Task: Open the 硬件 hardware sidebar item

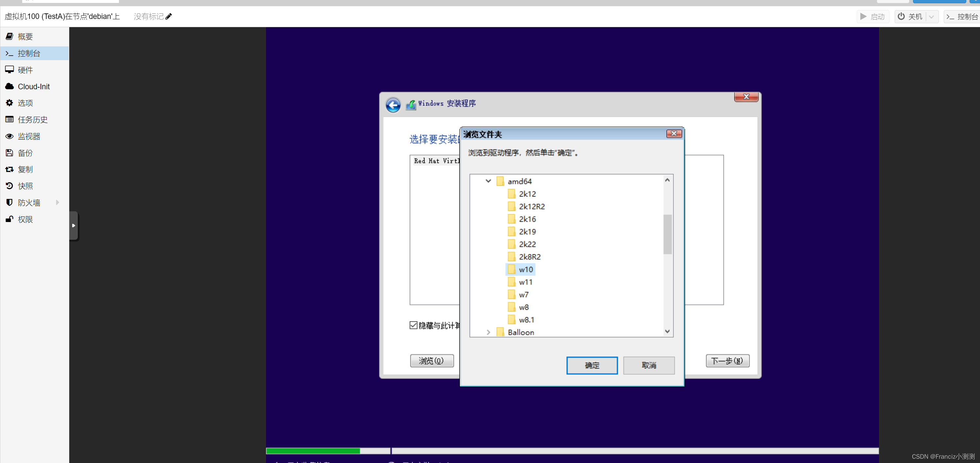Action: 34,70
